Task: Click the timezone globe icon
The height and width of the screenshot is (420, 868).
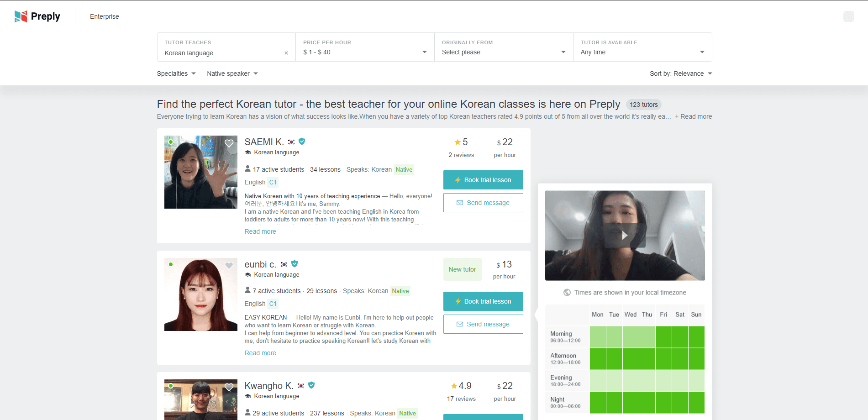Action: click(x=567, y=293)
